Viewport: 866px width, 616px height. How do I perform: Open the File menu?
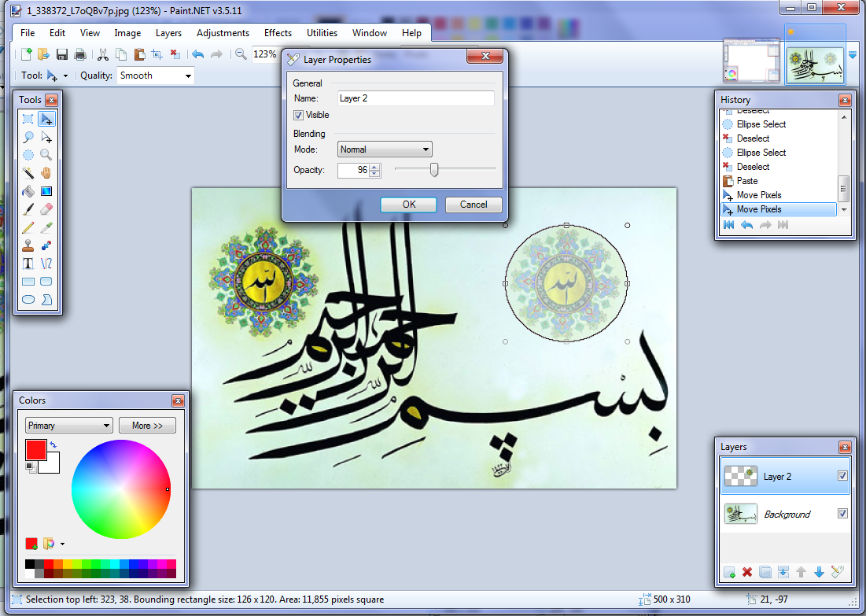point(28,33)
